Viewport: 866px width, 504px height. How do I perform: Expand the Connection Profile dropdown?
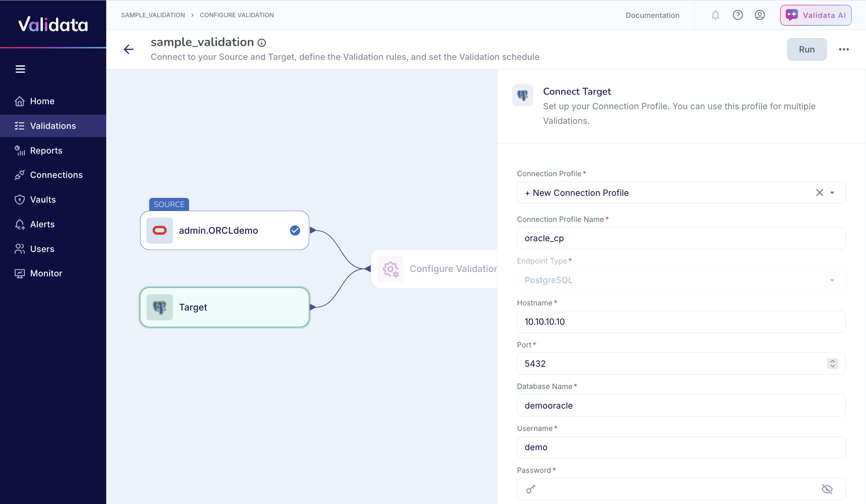pyautogui.click(x=832, y=192)
